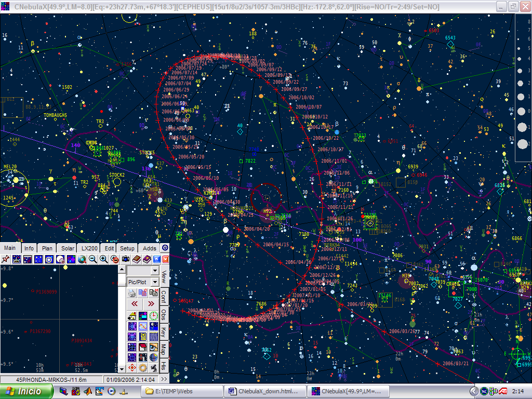
Task: Click the home location icon
Action: coord(132,315)
